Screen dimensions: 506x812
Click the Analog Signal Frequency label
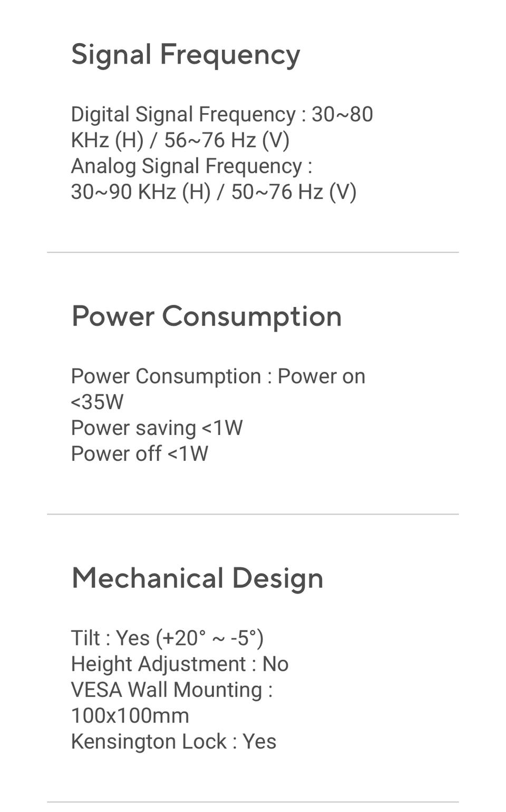click(x=192, y=166)
